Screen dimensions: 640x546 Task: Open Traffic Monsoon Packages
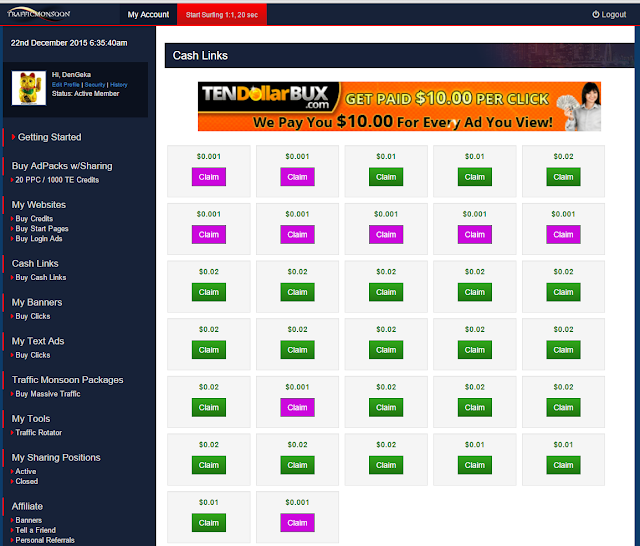click(67, 380)
